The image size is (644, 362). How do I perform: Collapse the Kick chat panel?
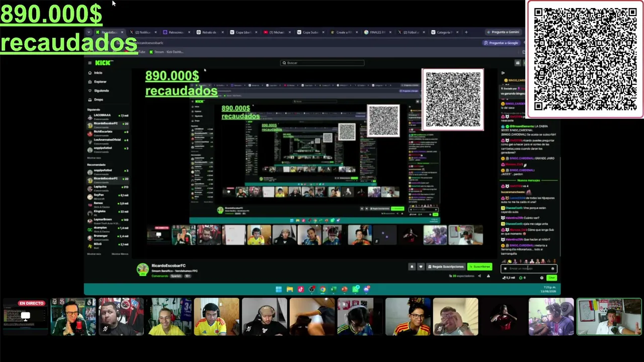tap(503, 73)
